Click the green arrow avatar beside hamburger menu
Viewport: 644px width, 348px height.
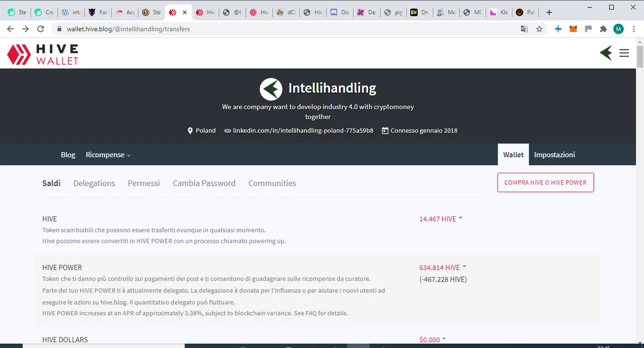606,53
